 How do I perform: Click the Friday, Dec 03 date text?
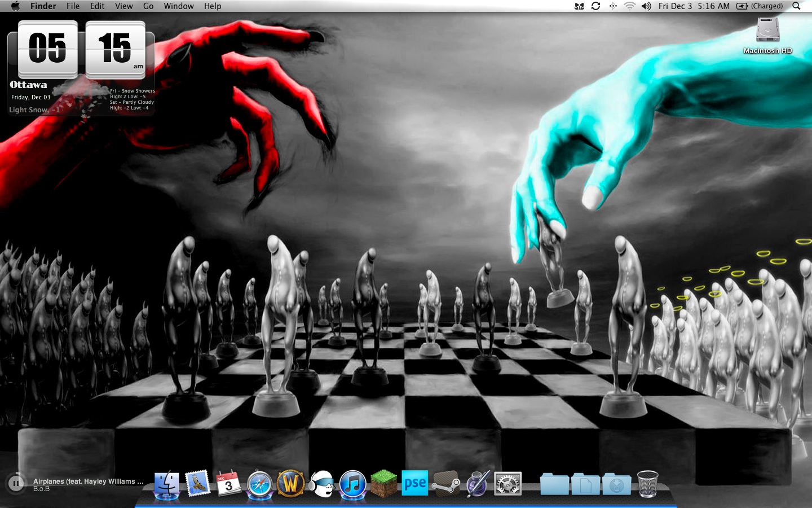coord(31,97)
